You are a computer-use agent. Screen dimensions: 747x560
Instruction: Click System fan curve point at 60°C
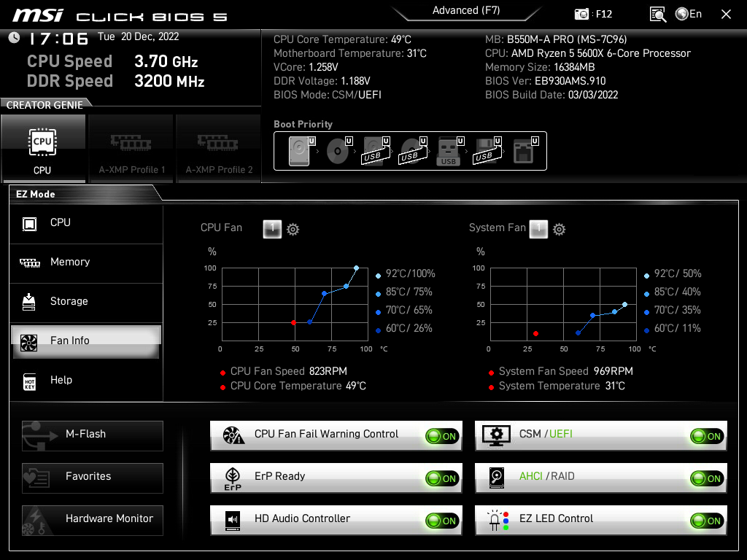point(578,332)
